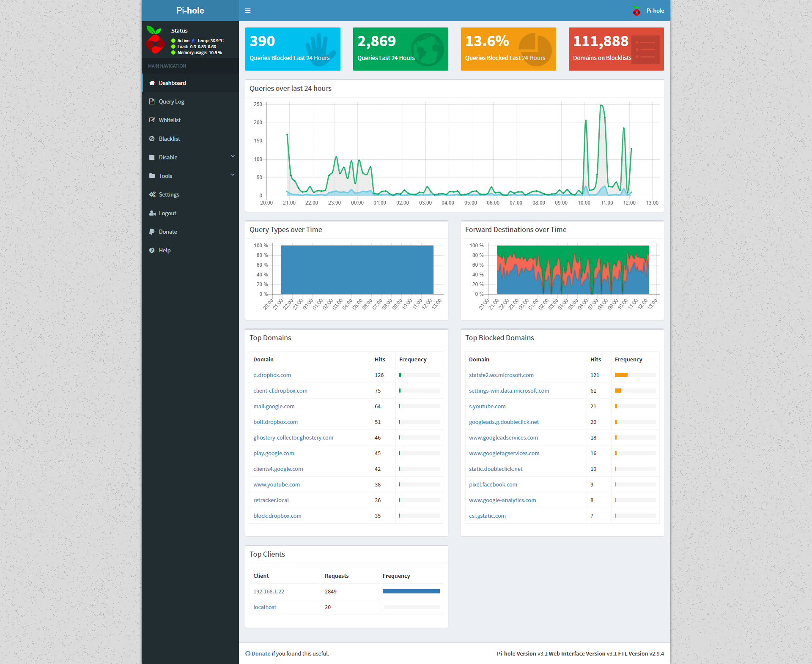Click the Blacklist ban icon

point(152,139)
